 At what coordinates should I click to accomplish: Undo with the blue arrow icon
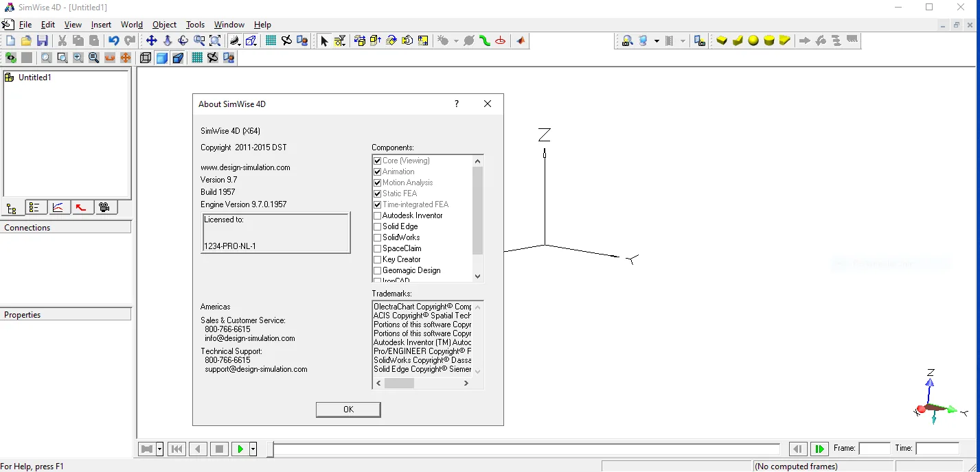[x=114, y=41]
